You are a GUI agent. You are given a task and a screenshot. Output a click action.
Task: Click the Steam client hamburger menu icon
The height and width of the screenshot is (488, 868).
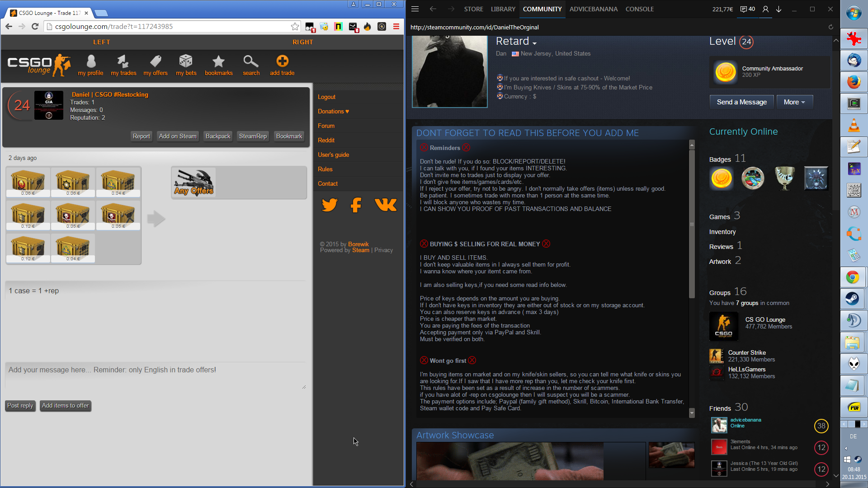point(415,9)
